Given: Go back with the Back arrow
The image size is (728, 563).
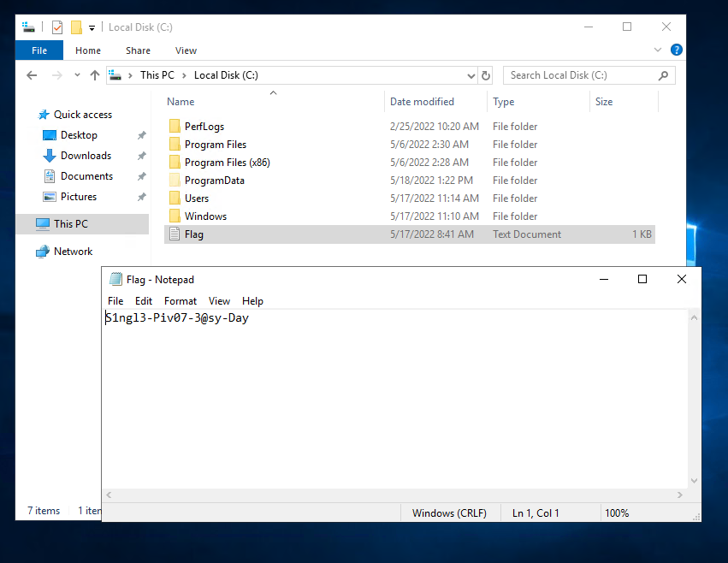Looking at the screenshot, I should coord(32,75).
